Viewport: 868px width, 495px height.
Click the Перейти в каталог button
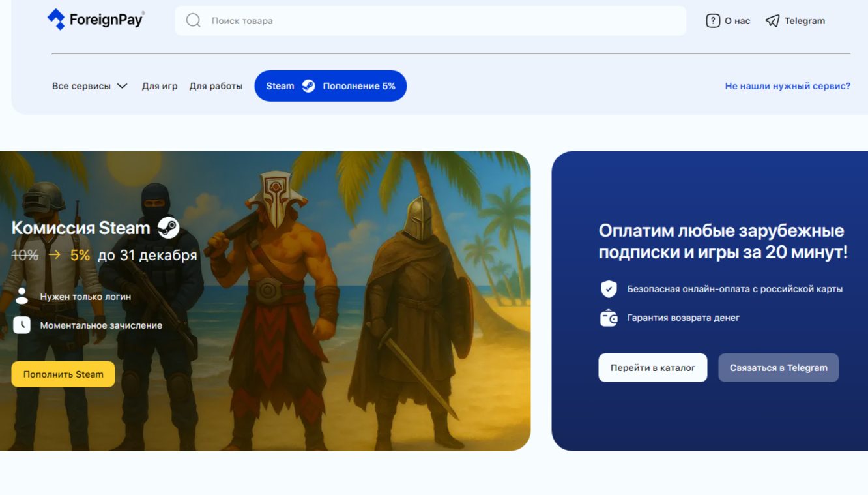coord(653,368)
